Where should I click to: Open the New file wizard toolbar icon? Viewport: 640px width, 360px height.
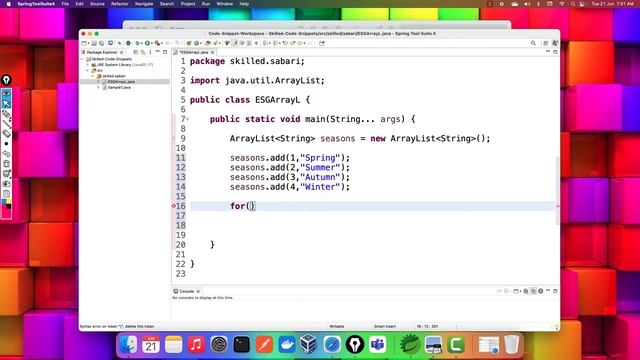point(84,43)
